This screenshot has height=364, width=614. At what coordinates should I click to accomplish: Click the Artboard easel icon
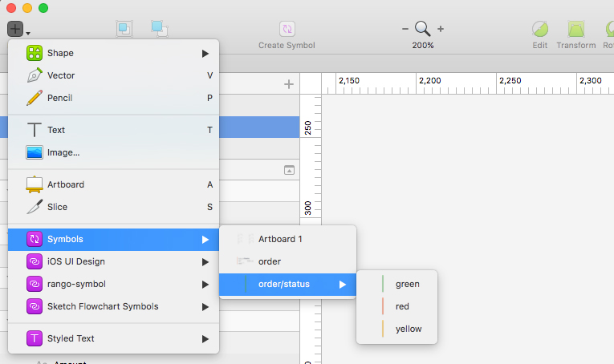(34, 184)
